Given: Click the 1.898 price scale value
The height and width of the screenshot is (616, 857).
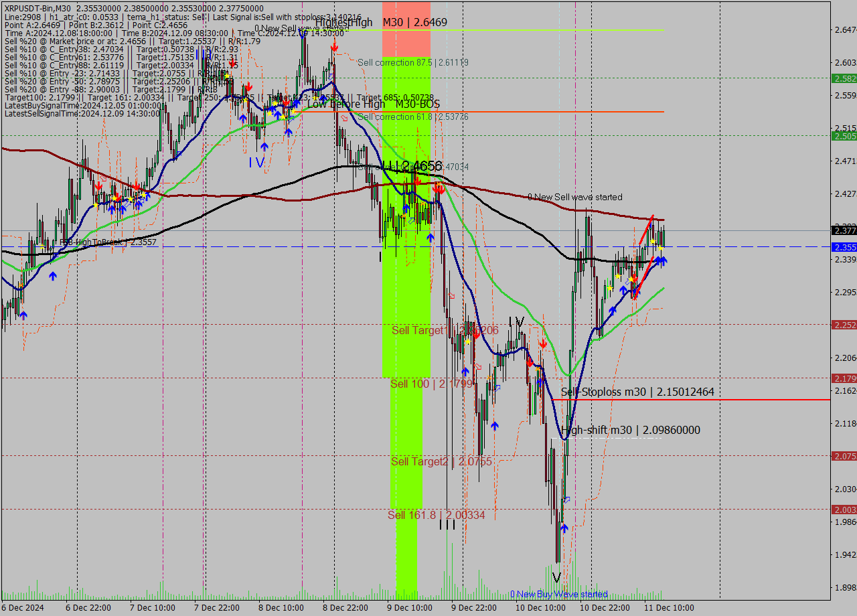Looking at the screenshot, I should [x=845, y=587].
